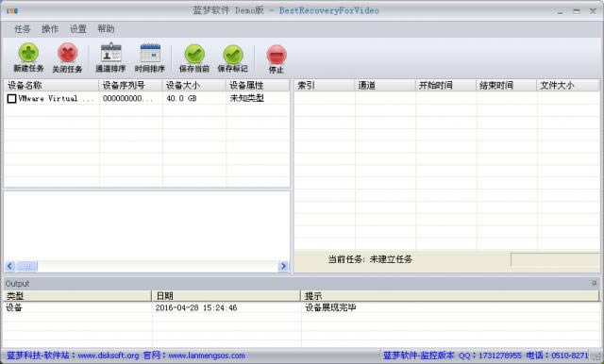Viewport: 604px width, 364px height.
Task: Sort by time with 时间排序 icon
Action: pos(150,53)
